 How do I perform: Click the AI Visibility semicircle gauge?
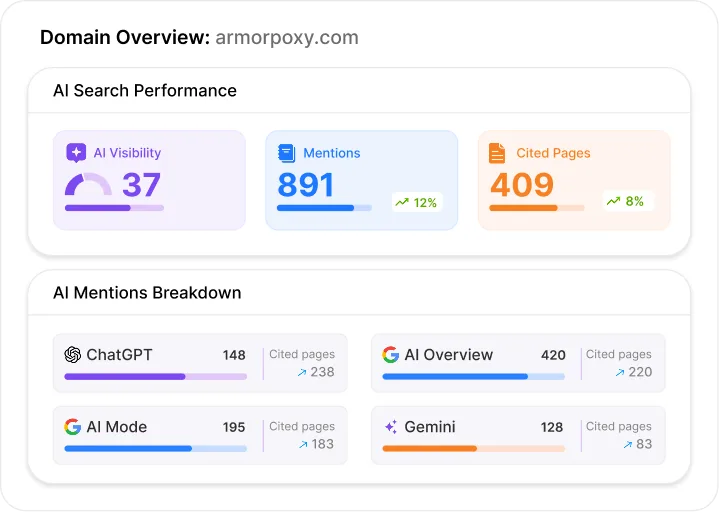point(88,184)
